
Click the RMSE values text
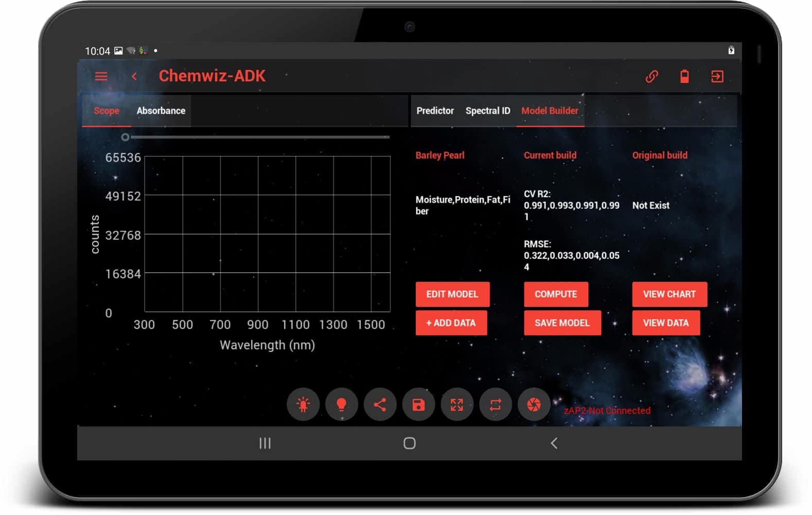(x=572, y=255)
